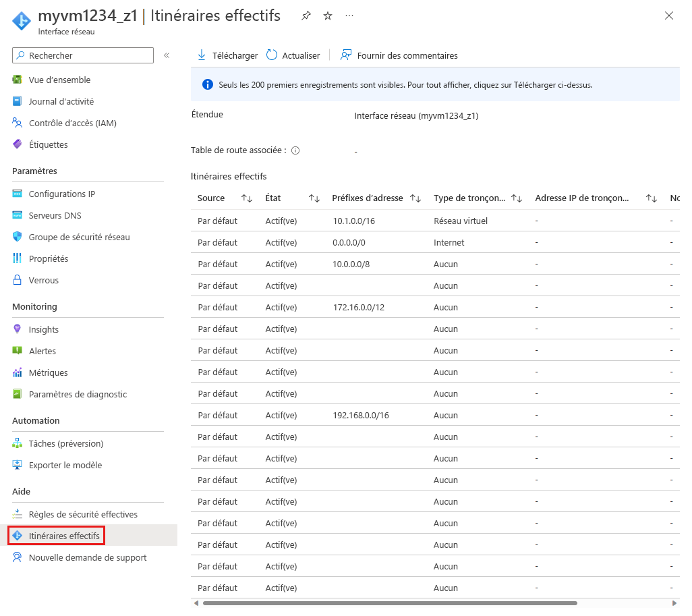Pin the Itinéraires effectifs page
This screenshot has height=616, width=692.
coord(306,15)
